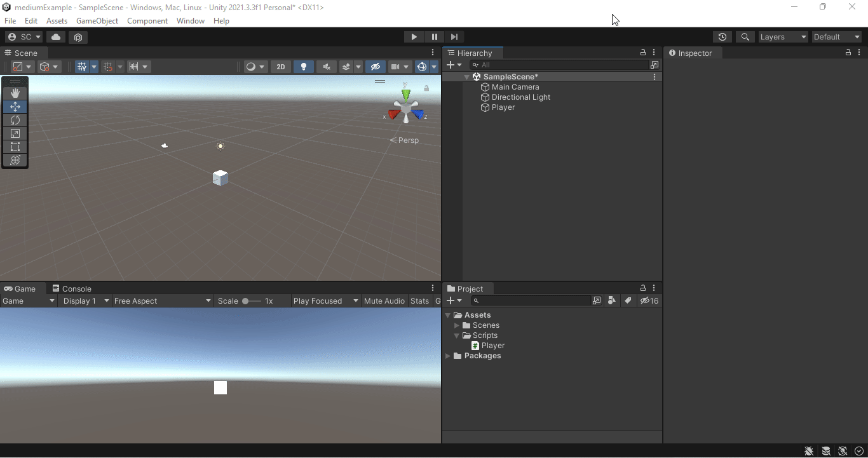
Task: Click the Unity Cloud icon
Action: (55, 37)
